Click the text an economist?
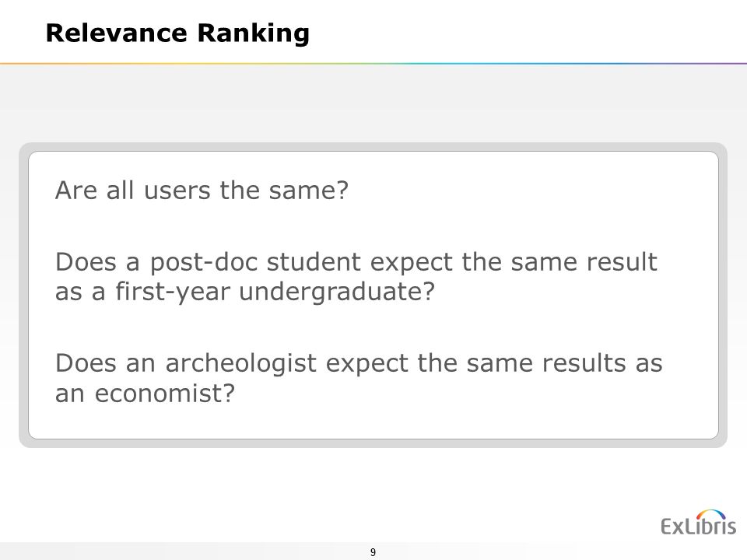747x560 pixels. (146, 394)
